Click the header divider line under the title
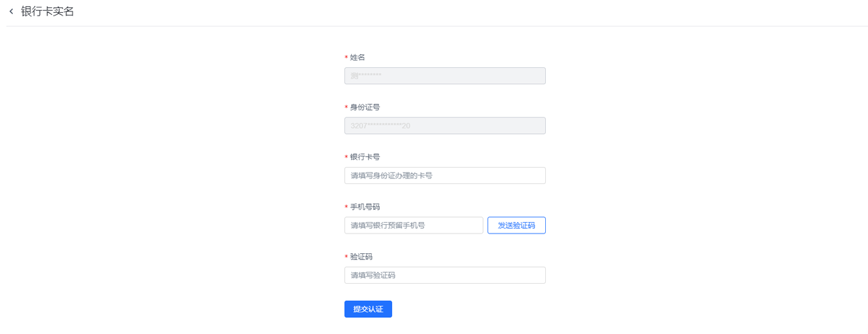This screenshot has width=868, height=334. click(437, 26)
